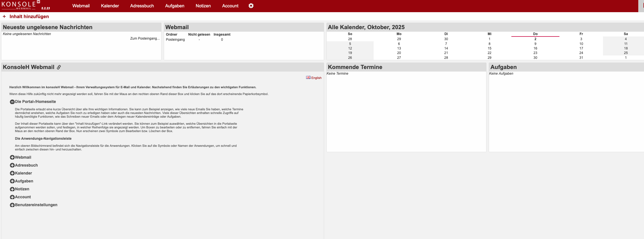This screenshot has width=644, height=239.
Task: Expand the Notizen help section
Action: pyautogui.click(x=12, y=189)
